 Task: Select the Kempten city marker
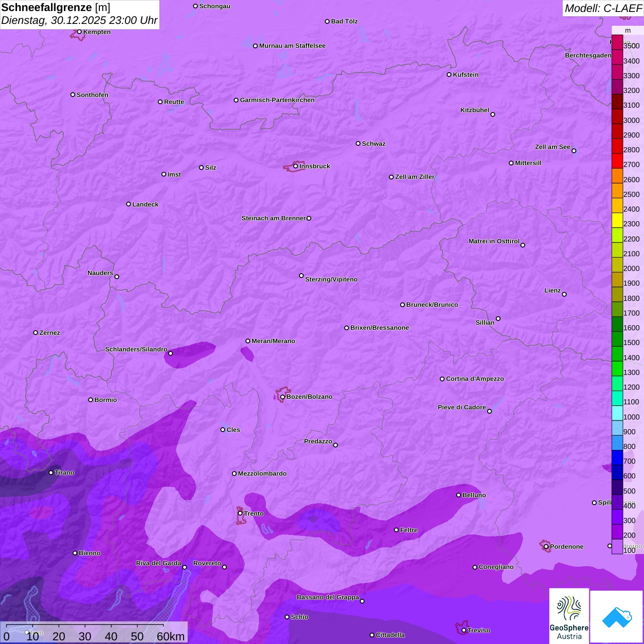[80, 32]
